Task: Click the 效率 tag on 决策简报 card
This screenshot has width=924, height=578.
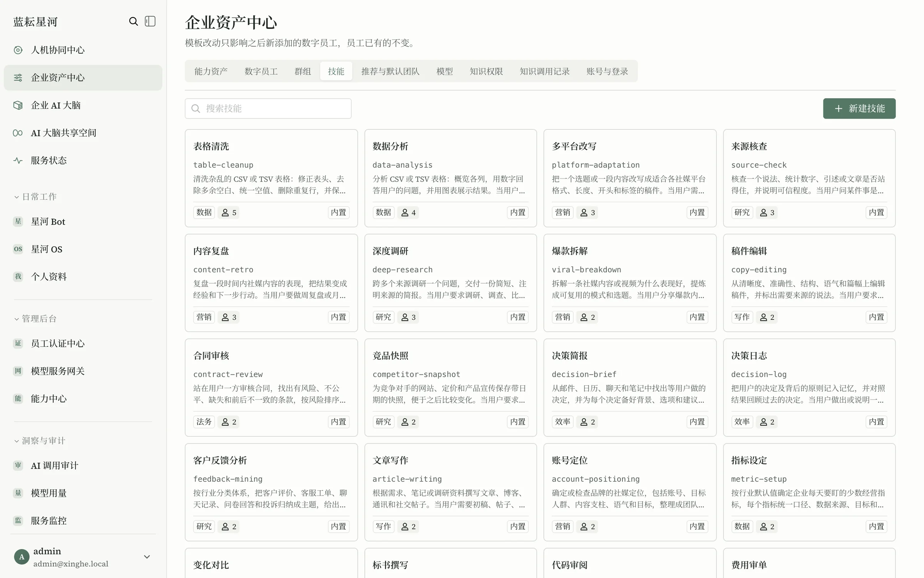Action: (562, 422)
